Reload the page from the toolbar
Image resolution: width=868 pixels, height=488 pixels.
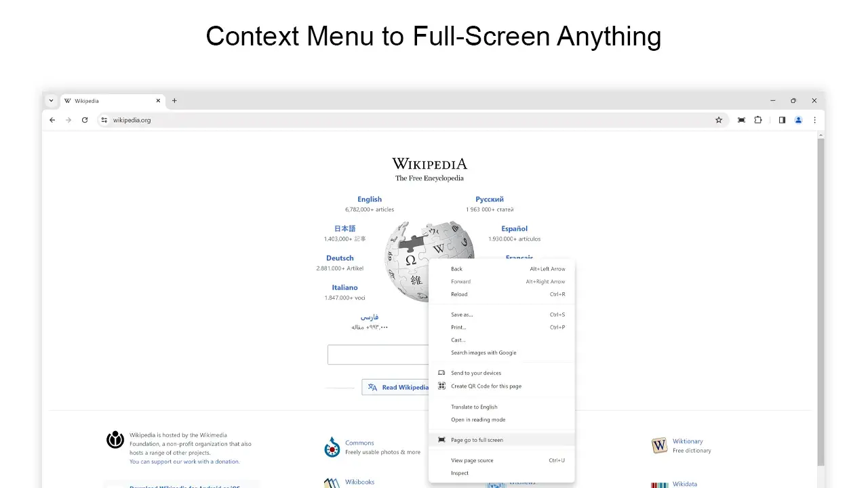[85, 120]
